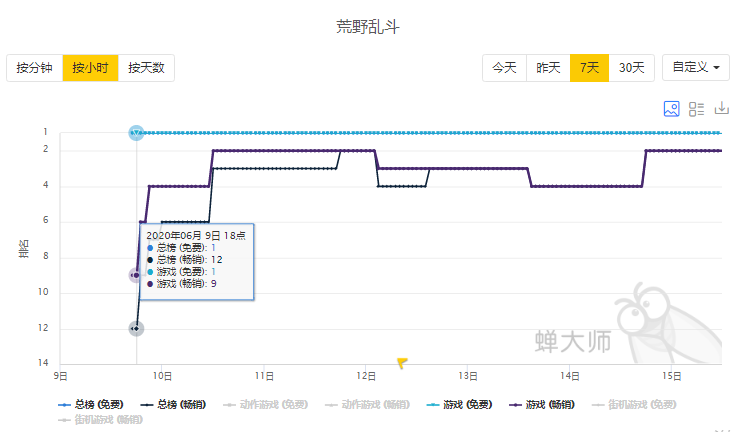Select the 7天 date range

[589, 68]
